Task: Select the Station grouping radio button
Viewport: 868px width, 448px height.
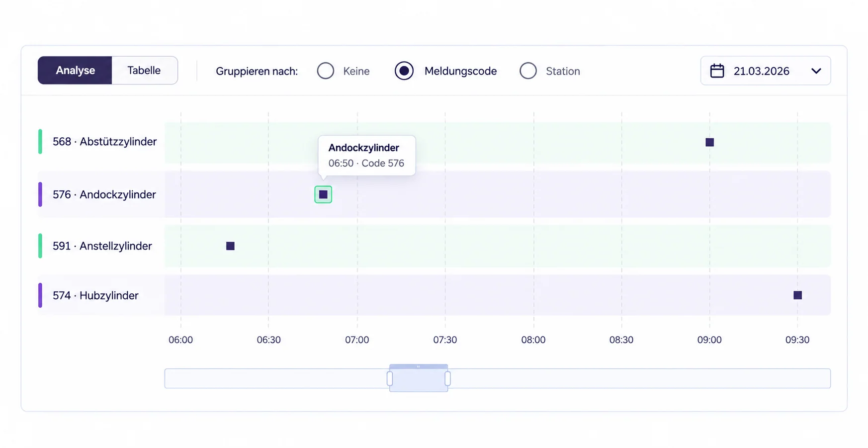Action: point(528,71)
